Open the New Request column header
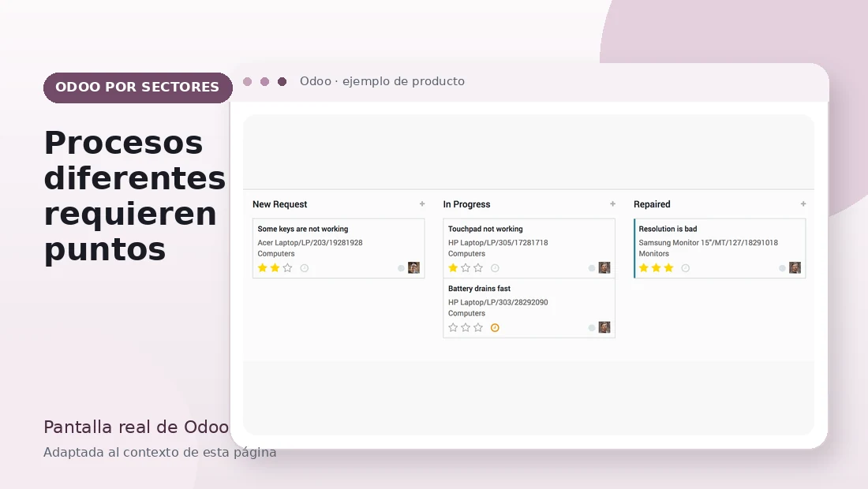The image size is (868, 489). coord(279,204)
